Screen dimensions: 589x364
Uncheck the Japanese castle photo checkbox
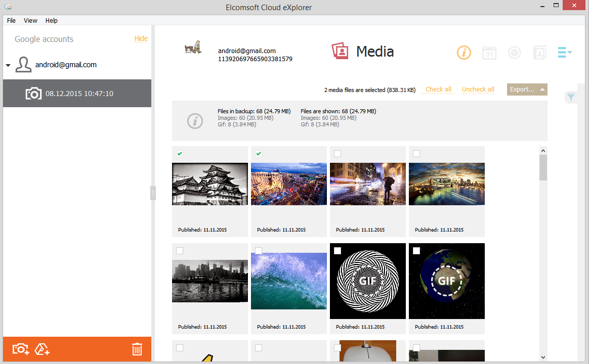click(180, 154)
